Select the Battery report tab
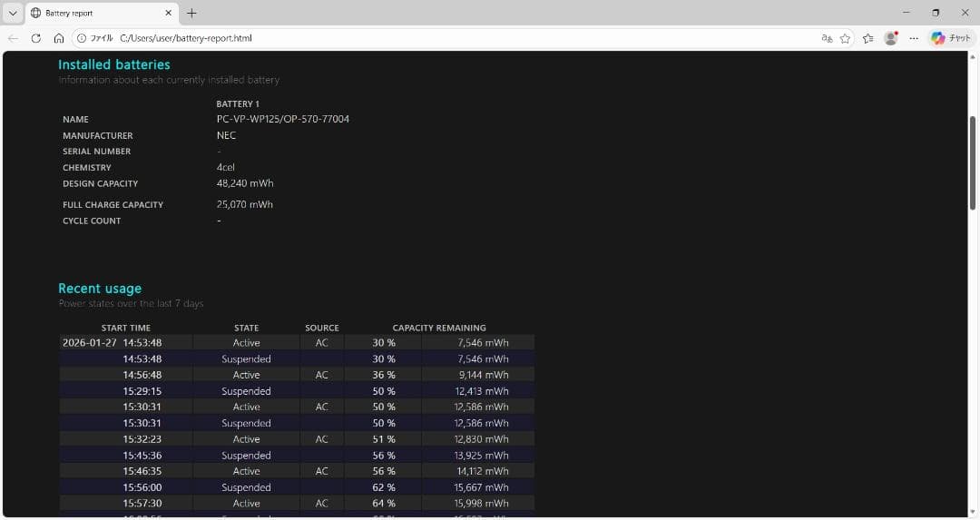The width and height of the screenshot is (980, 520). click(x=91, y=13)
